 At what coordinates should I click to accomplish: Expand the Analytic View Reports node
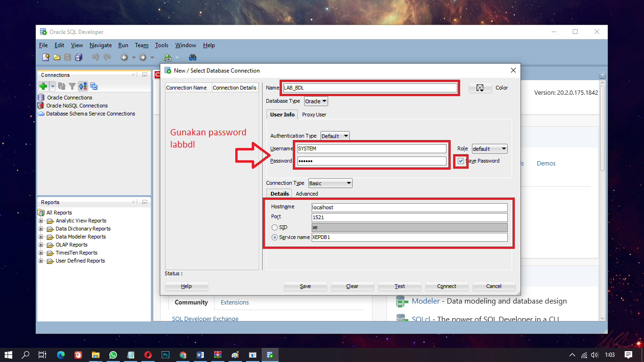point(41,221)
